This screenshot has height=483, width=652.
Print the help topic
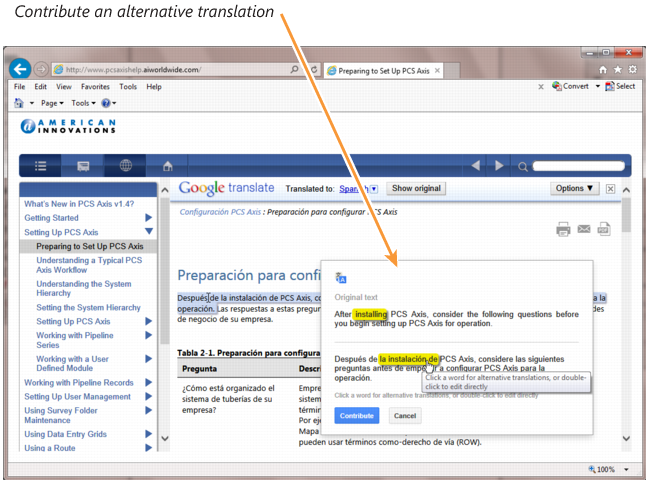563,229
